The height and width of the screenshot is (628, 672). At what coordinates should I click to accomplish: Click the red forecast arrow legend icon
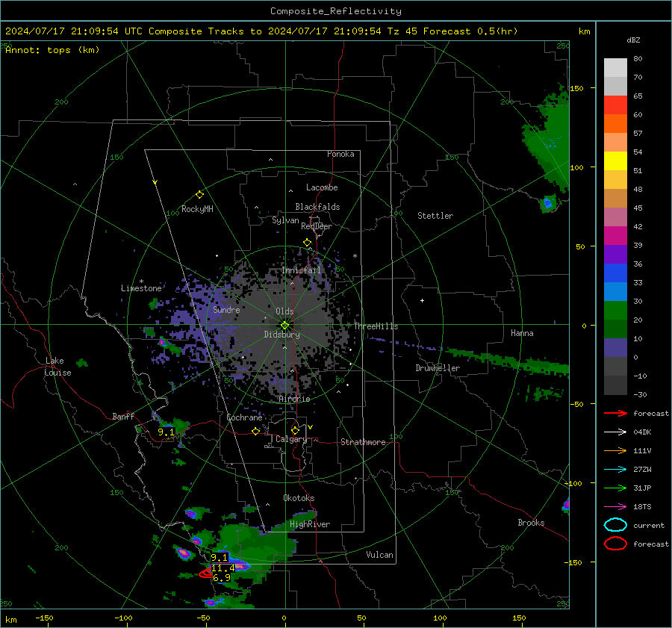pyautogui.click(x=615, y=413)
